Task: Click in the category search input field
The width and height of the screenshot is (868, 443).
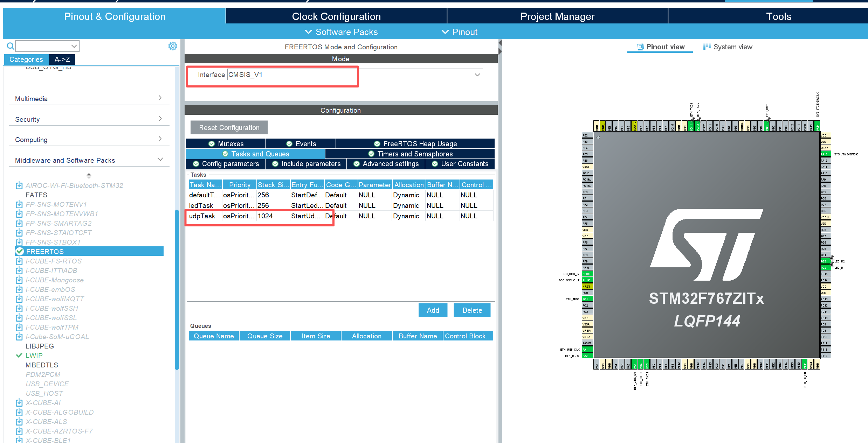Action: tap(43, 46)
